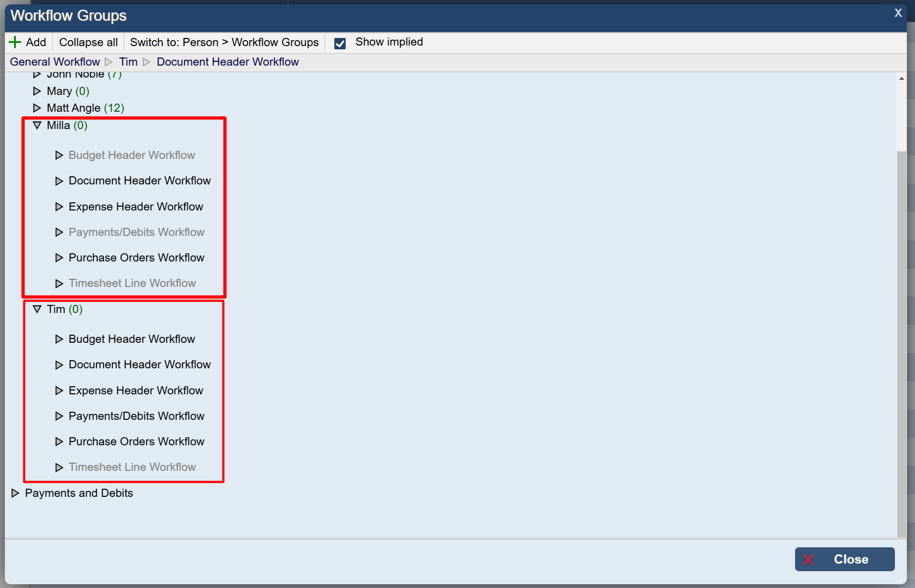Click the green plus Add icon
This screenshot has width=915, height=588.
[x=15, y=42]
